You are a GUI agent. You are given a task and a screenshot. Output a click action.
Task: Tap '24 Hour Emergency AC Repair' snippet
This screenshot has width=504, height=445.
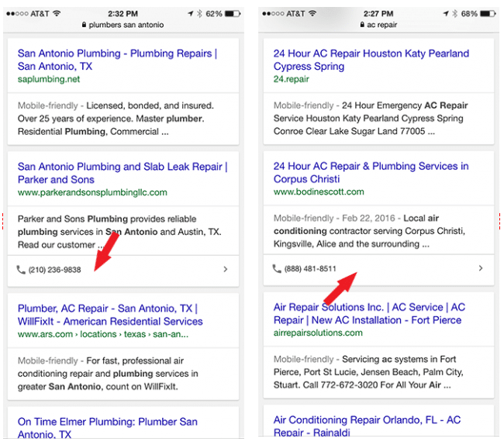(371, 119)
